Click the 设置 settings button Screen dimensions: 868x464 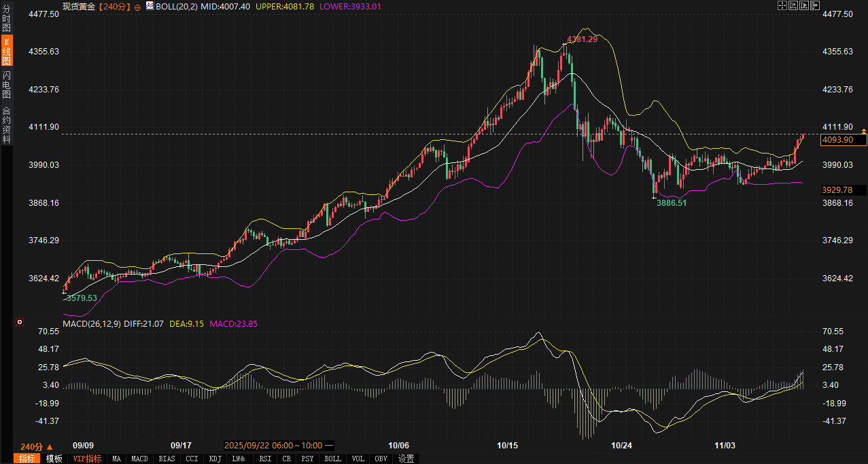pos(406,459)
